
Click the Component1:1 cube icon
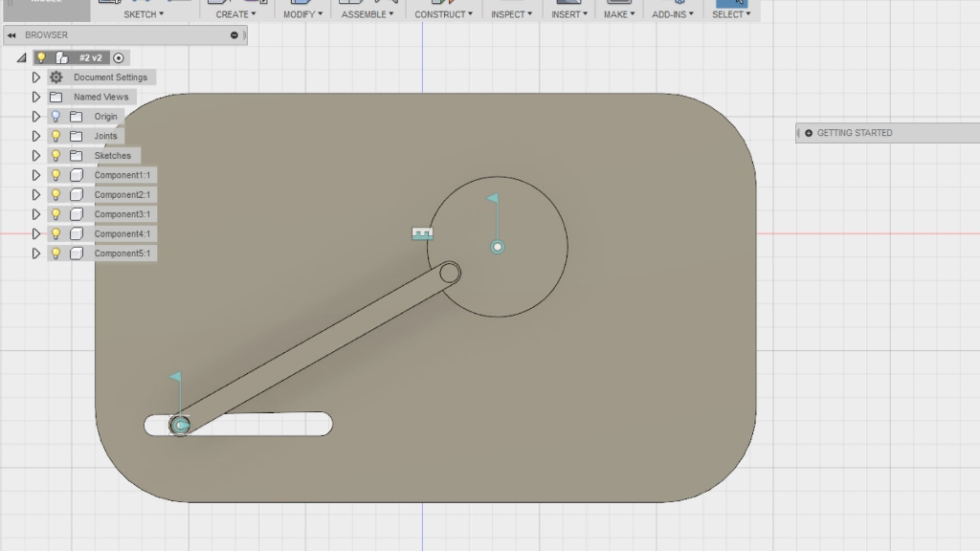[78, 174]
